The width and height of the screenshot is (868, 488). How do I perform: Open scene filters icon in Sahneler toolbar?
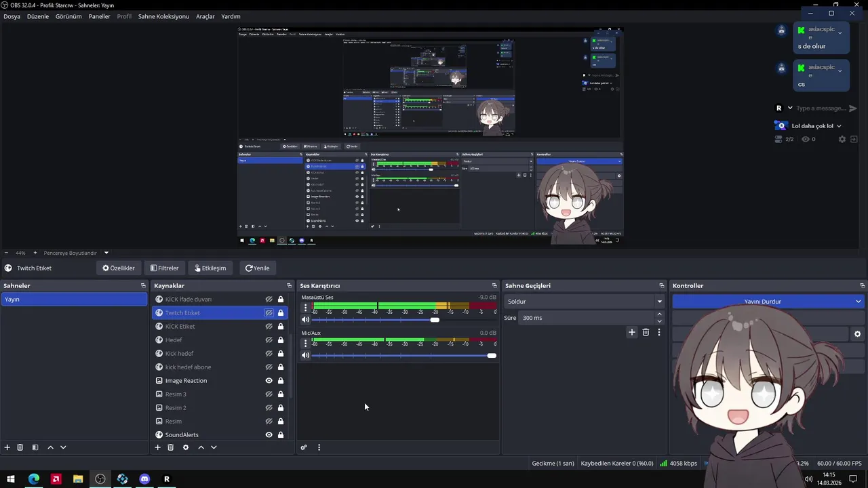(x=35, y=447)
